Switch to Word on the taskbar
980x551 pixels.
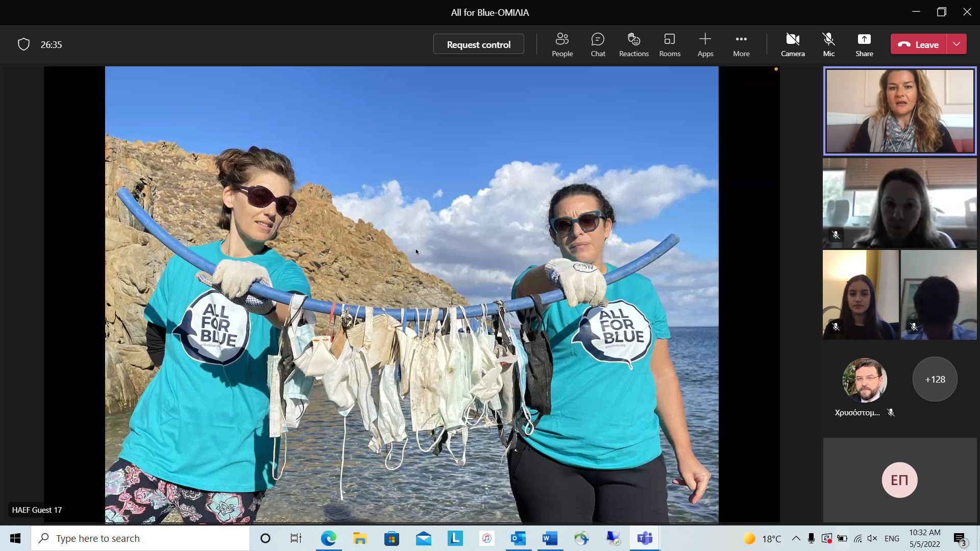coord(550,538)
